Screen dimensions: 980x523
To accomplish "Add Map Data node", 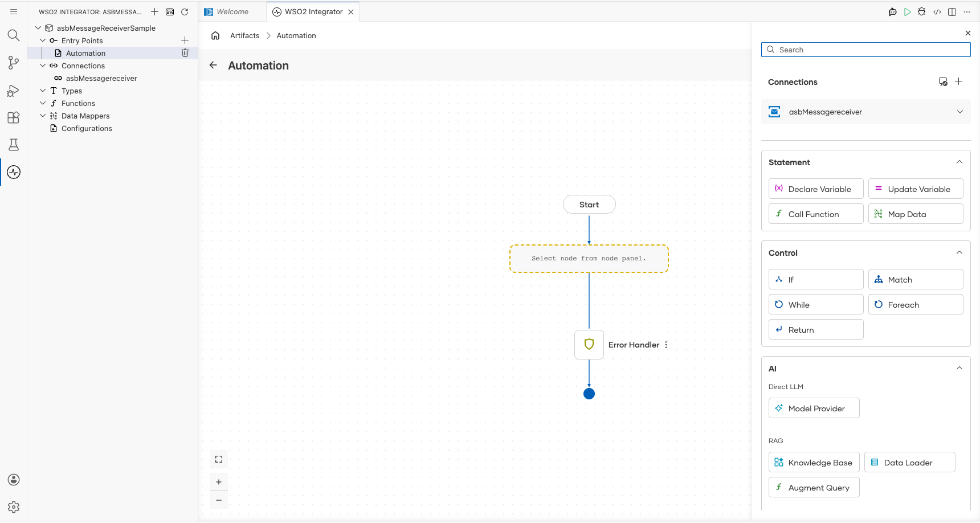I will [x=916, y=214].
